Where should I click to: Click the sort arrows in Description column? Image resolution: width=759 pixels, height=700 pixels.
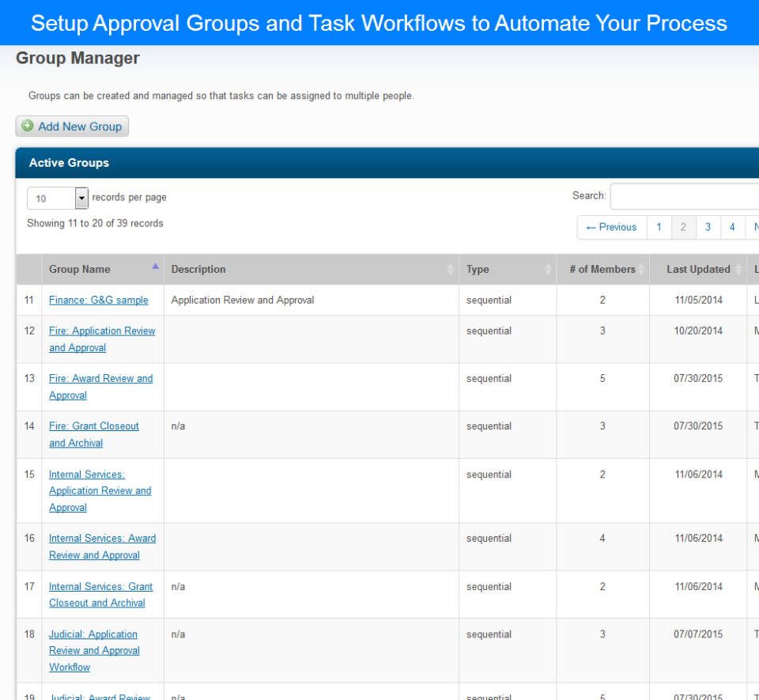451,270
